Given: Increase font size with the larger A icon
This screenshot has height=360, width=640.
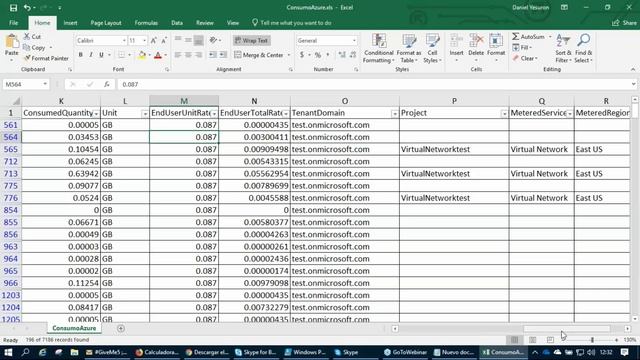Looking at the screenshot, I should tap(153, 40).
